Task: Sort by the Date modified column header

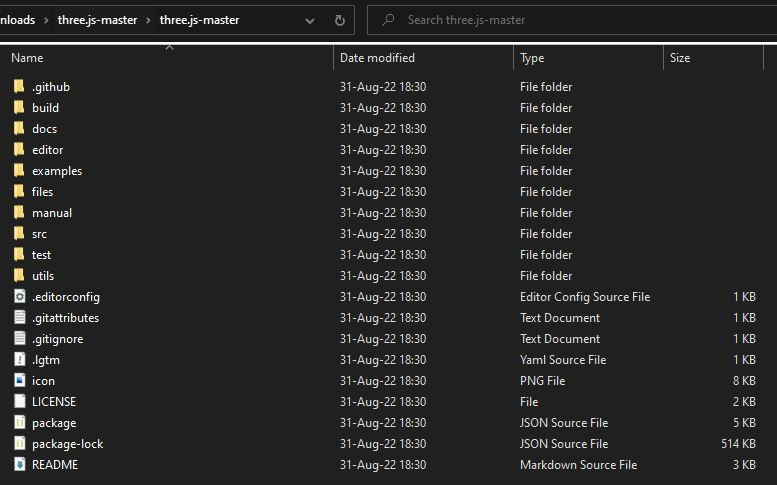Action: 377,58
